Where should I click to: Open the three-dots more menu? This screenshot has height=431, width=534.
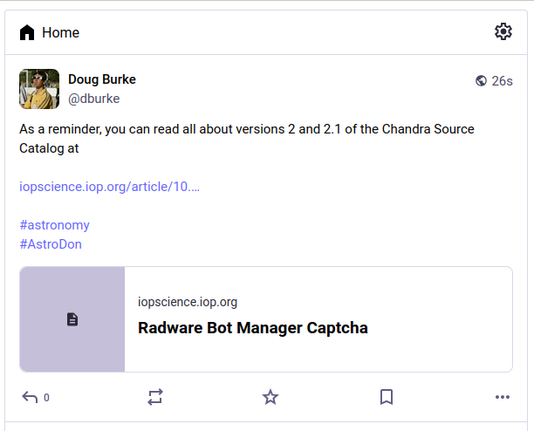pyautogui.click(x=502, y=397)
